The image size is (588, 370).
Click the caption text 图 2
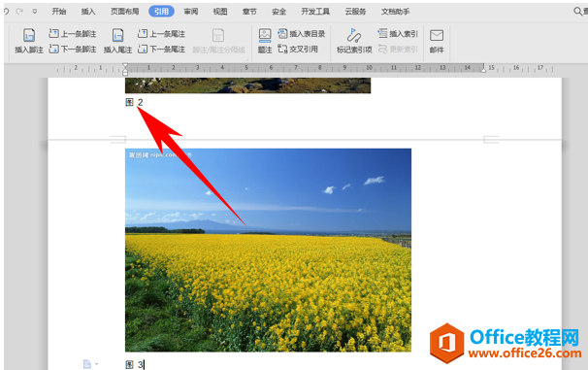pos(134,102)
